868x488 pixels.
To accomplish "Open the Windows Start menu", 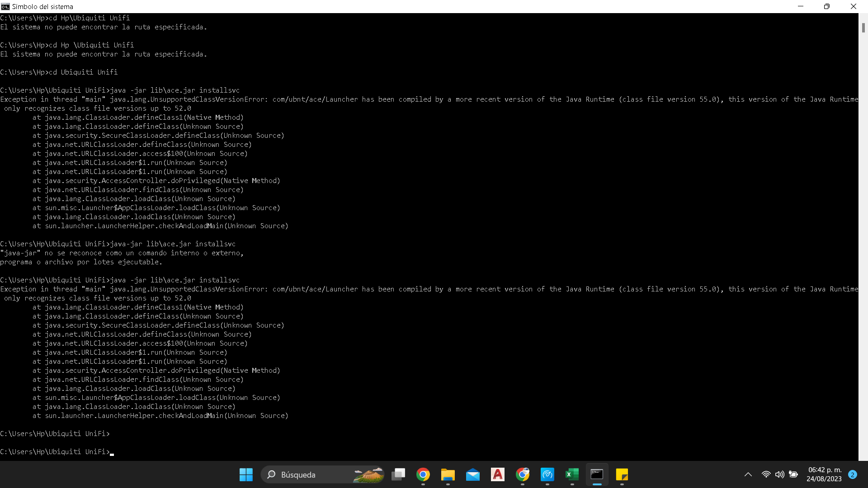I will coord(246,474).
